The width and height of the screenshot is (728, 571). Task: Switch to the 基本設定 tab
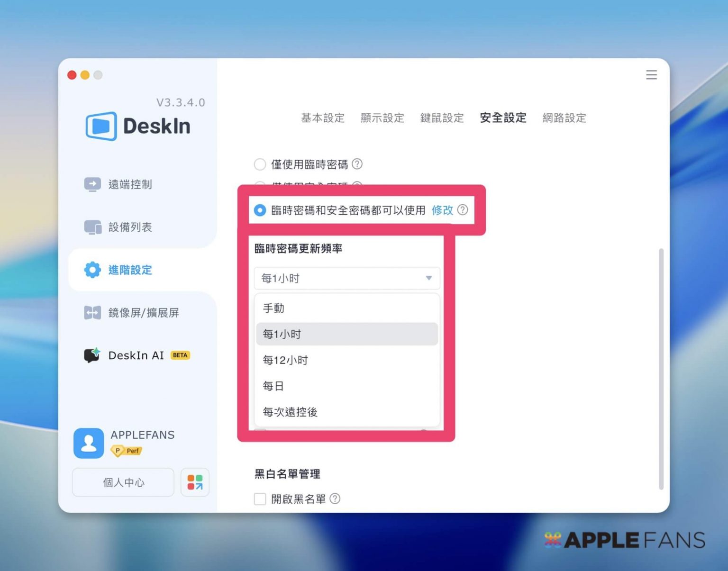[x=323, y=118]
